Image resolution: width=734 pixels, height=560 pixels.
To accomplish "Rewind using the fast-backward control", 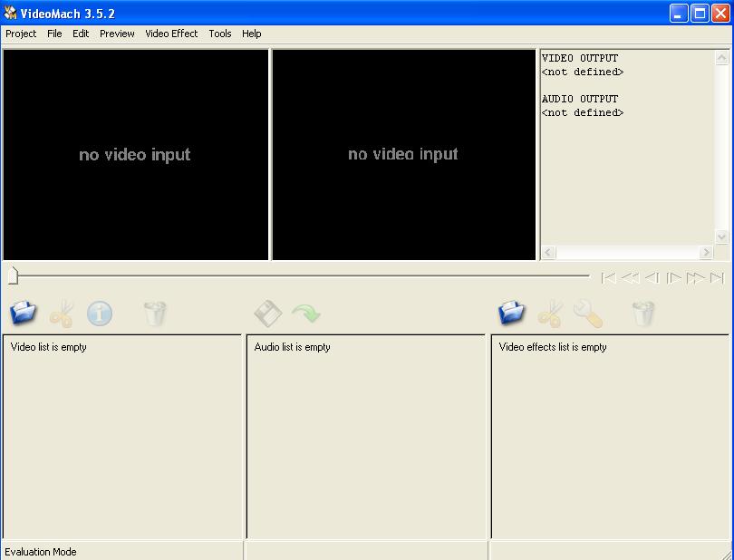I will [630, 277].
